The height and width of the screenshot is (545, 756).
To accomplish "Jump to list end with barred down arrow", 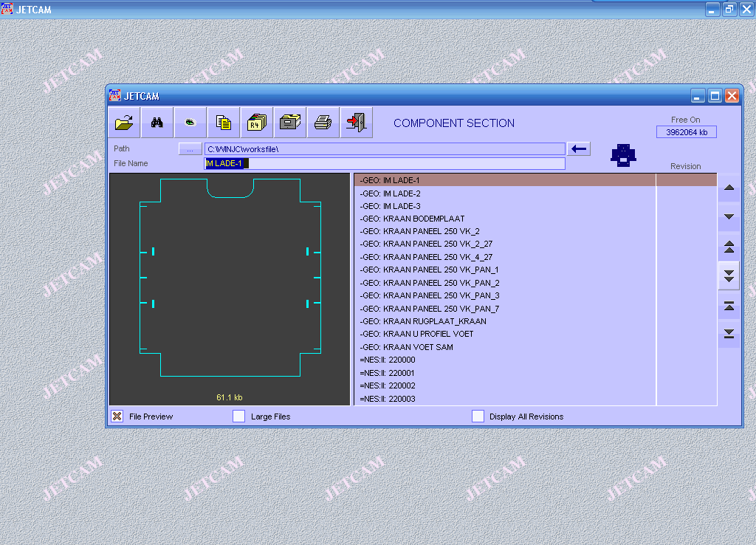I will (x=729, y=333).
